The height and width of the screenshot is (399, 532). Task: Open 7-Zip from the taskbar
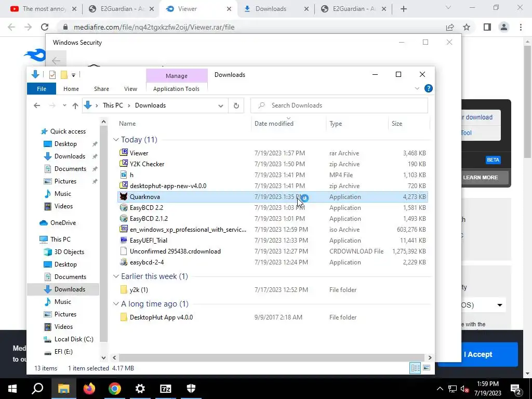tap(166, 389)
